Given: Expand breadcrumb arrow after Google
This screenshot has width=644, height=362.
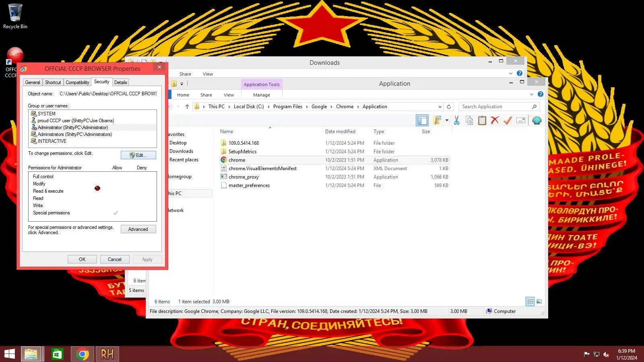Looking at the screenshot, I should point(331,107).
